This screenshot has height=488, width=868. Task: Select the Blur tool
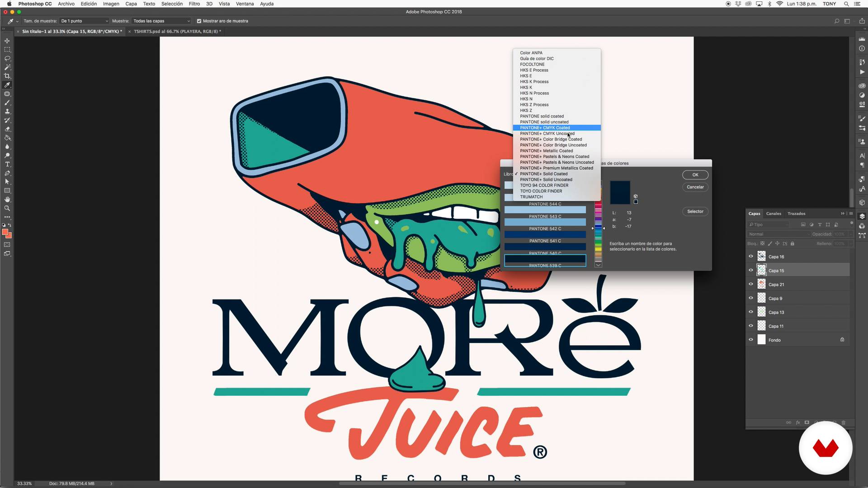tap(7, 146)
